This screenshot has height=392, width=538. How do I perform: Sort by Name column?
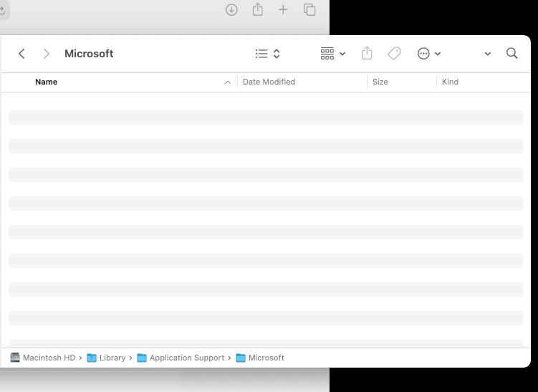pyautogui.click(x=47, y=82)
